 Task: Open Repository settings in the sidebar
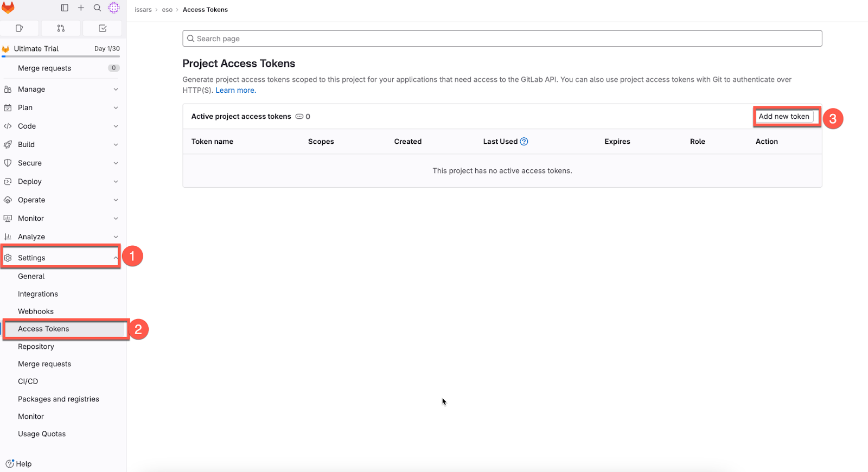click(x=36, y=347)
